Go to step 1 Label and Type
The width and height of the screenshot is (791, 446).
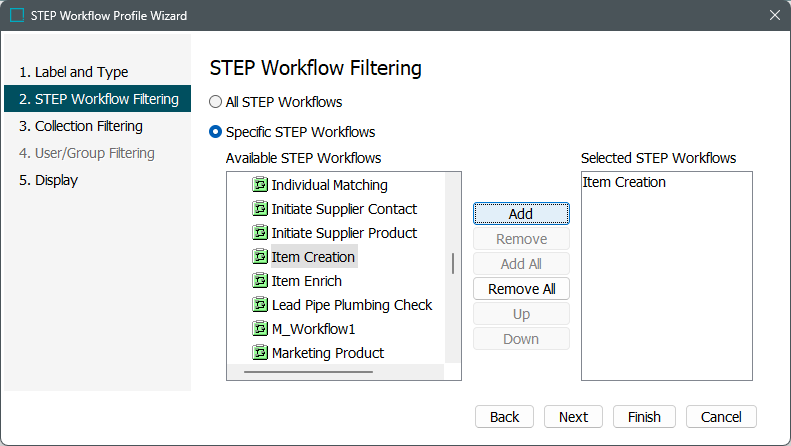pos(74,72)
